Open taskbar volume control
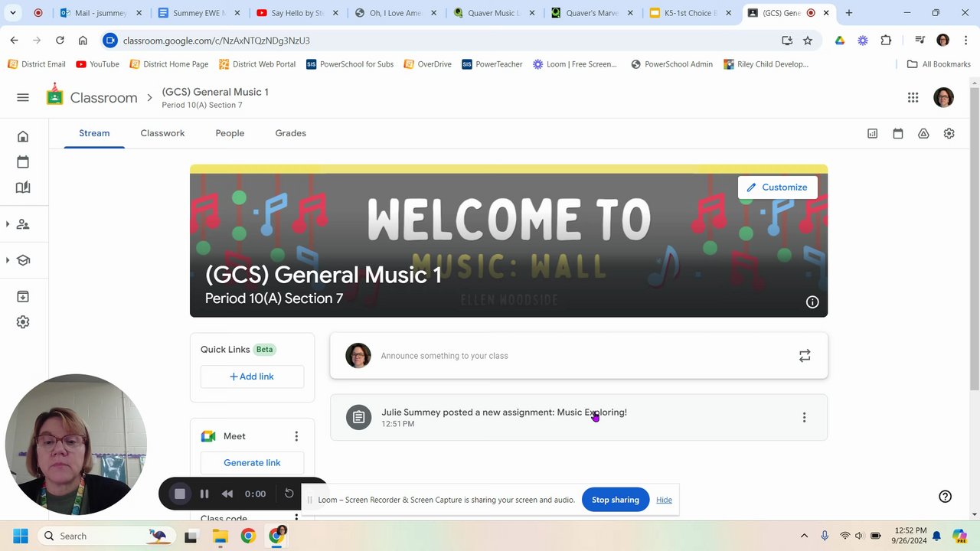Viewport: 980px width, 551px height. tap(859, 536)
